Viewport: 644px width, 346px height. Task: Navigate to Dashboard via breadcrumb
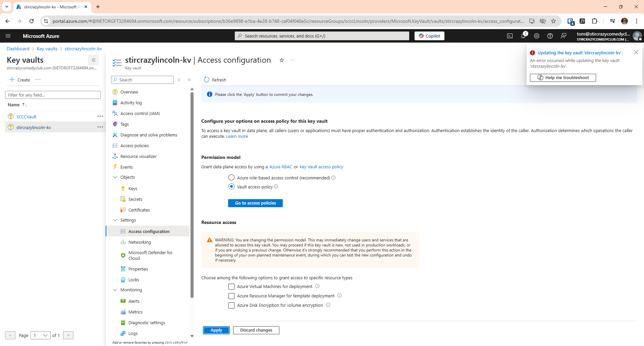click(18, 49)
